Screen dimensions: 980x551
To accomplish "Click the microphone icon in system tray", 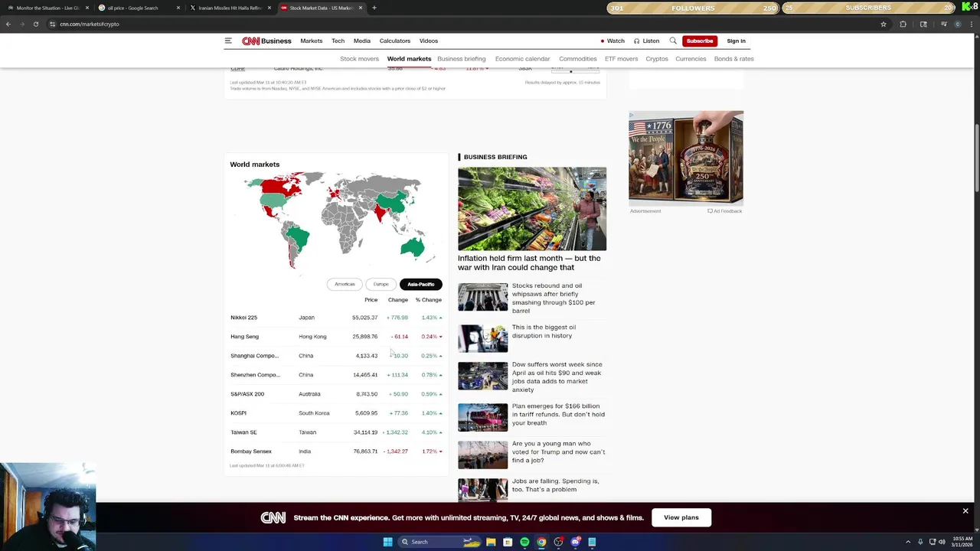I will tap(920, 542).
